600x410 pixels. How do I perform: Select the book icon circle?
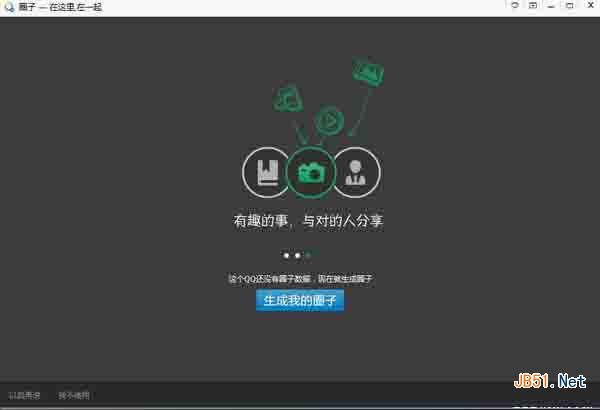(x=266, y=173)
